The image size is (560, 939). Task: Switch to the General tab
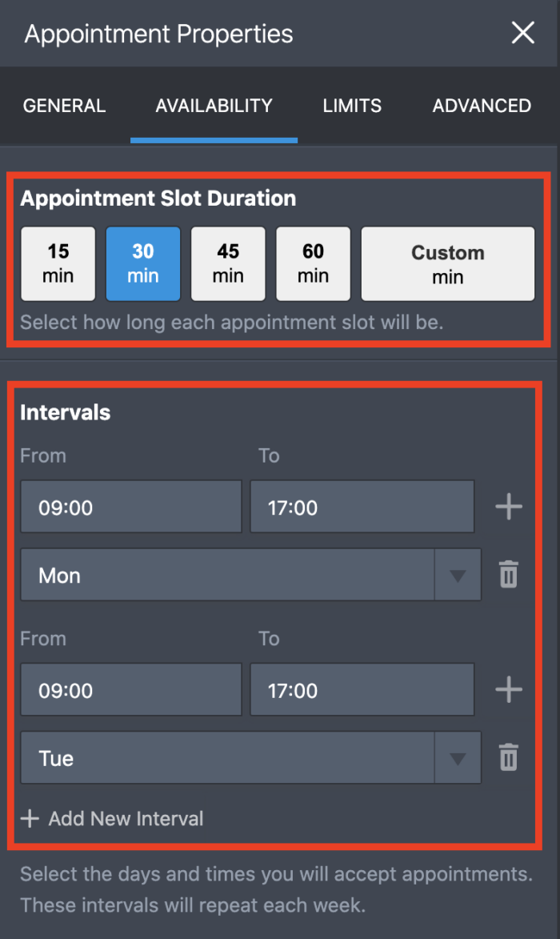pyautogui.click(x=64, y=106)
